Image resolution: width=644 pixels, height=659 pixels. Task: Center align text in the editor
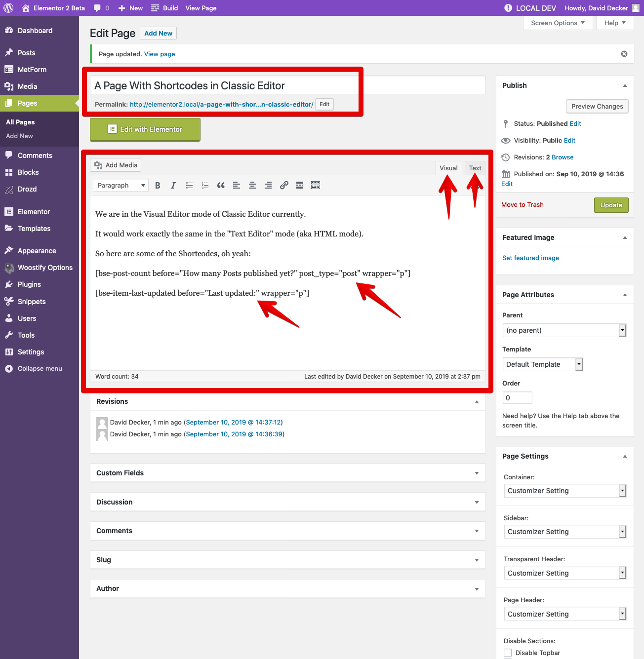pos(252,186)
